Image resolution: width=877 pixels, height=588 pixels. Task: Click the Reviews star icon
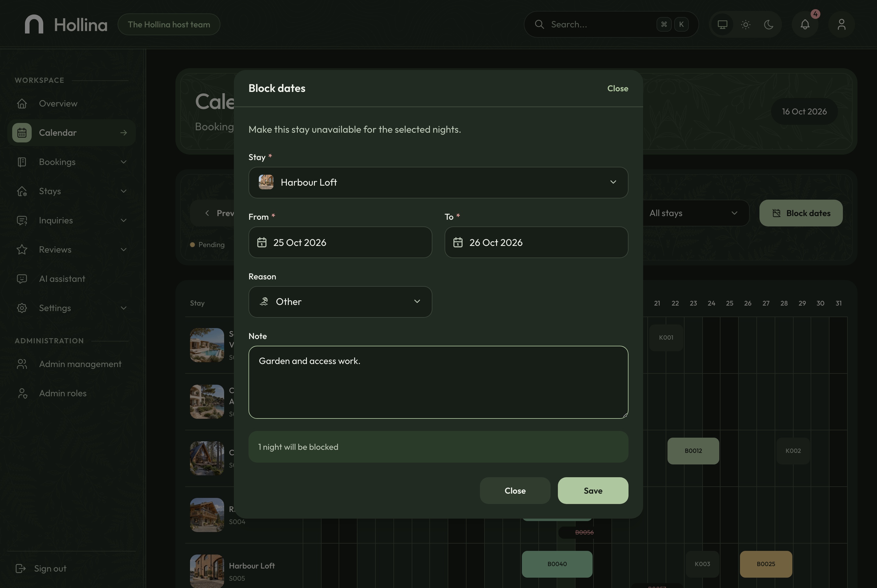22,250
